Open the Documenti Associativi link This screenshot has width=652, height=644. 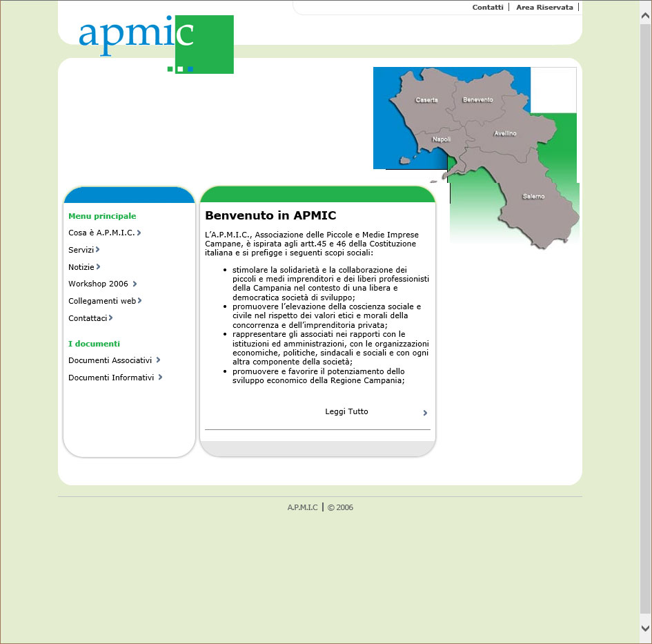tap(110, 360)
